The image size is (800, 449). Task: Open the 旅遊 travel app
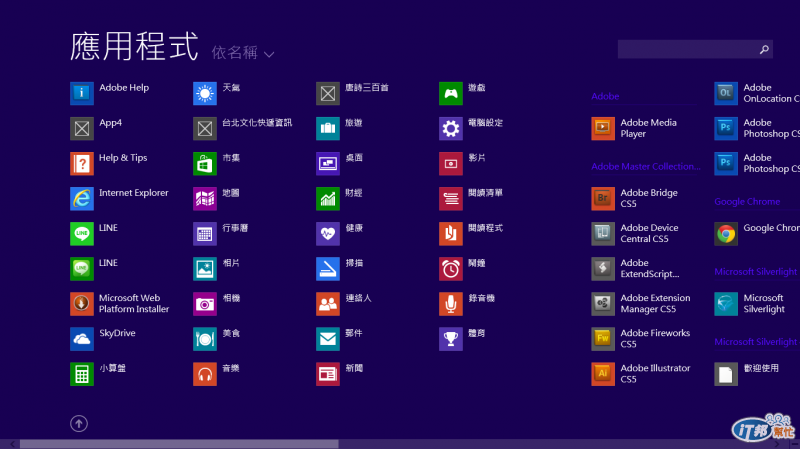(339, 128)
